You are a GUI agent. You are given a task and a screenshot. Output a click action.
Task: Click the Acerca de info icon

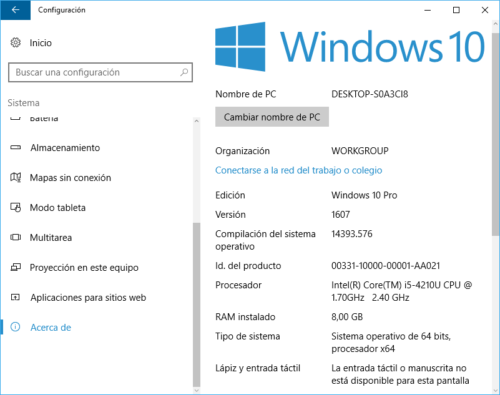tap(15, 327)
